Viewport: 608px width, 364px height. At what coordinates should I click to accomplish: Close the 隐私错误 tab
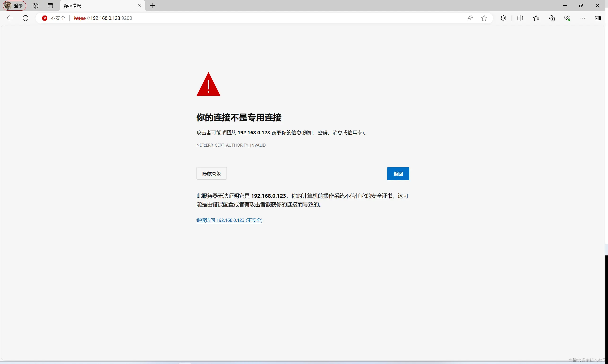pos(140,6)
